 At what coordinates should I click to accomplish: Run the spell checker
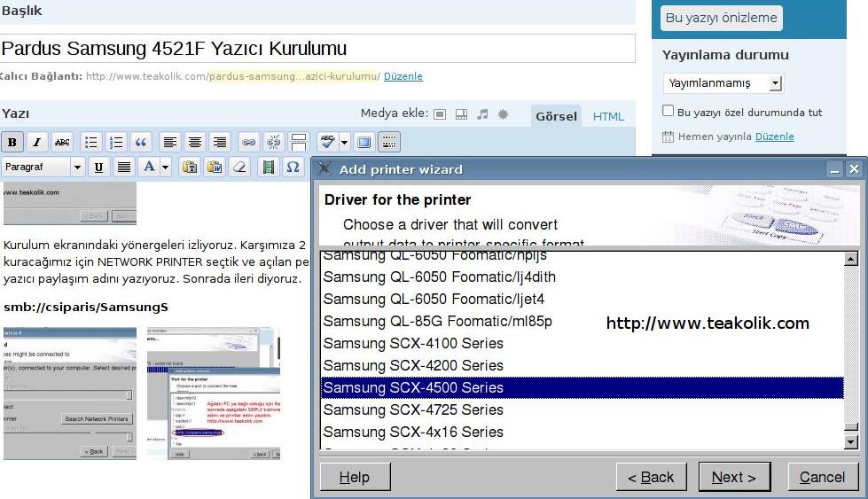point(327,142)
